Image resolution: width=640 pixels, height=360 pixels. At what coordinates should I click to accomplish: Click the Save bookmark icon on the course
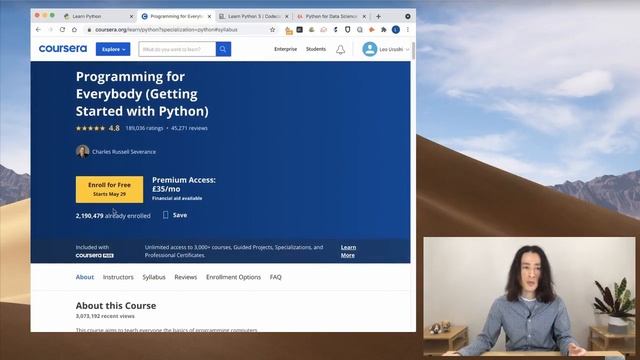(165, 215)
